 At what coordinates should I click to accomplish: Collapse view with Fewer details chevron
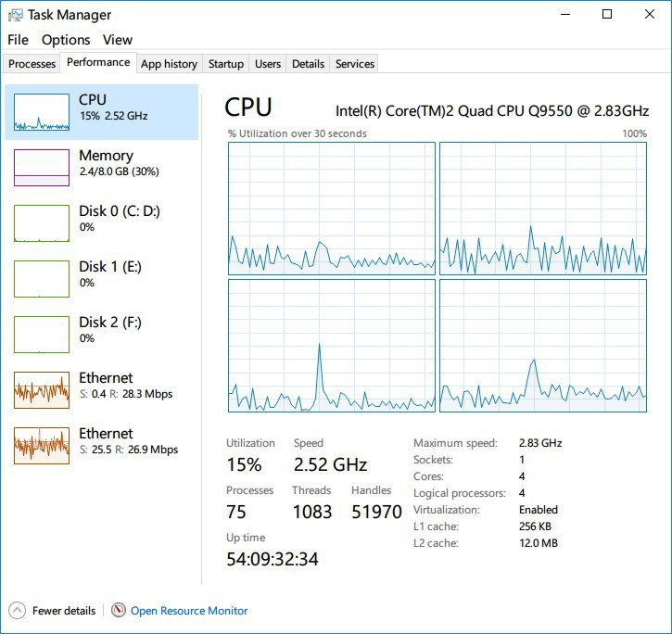17,611
